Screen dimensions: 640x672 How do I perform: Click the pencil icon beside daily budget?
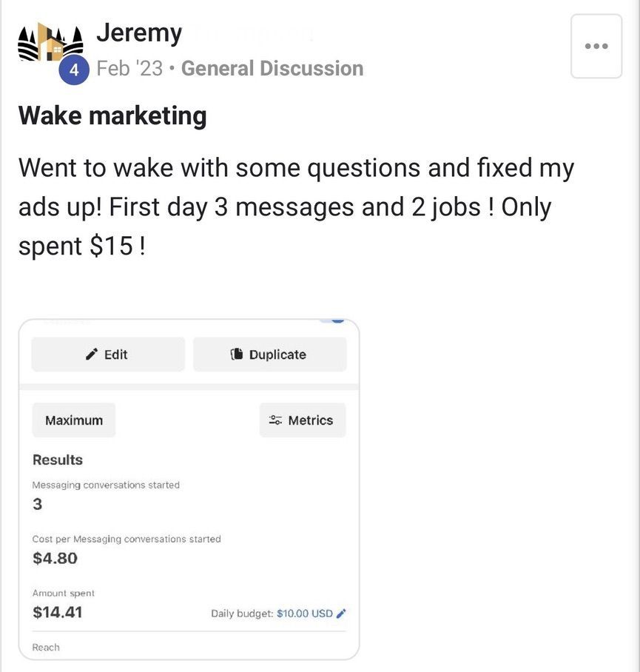coord(341,614)
